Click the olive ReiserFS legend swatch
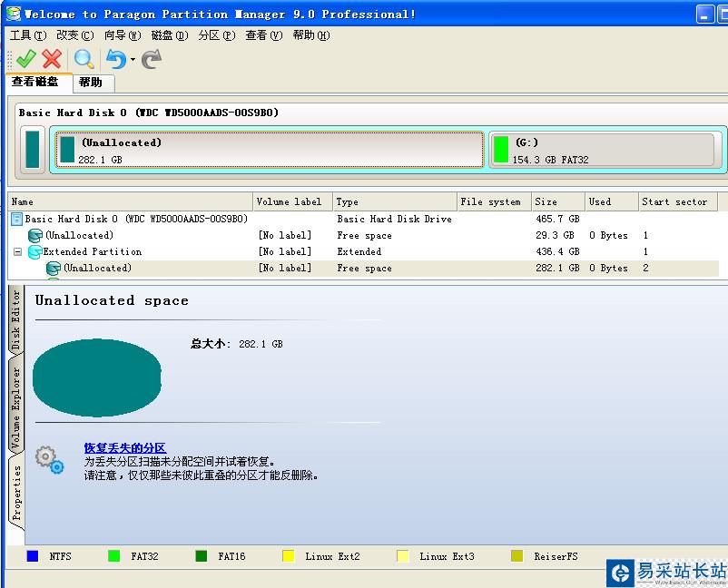The width and height of the screenshot is (728, 588). [x=516, y=556]
